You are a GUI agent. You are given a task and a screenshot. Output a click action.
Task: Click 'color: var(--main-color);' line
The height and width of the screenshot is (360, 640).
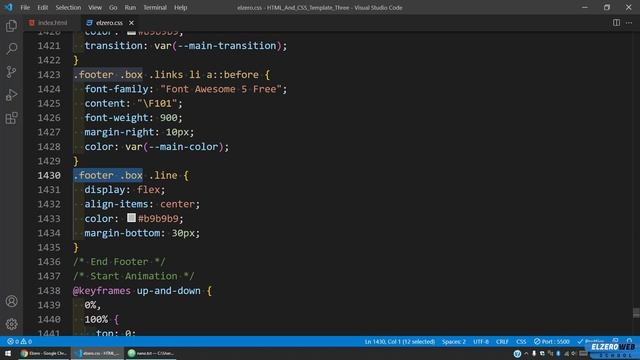[x=157, y=147]
